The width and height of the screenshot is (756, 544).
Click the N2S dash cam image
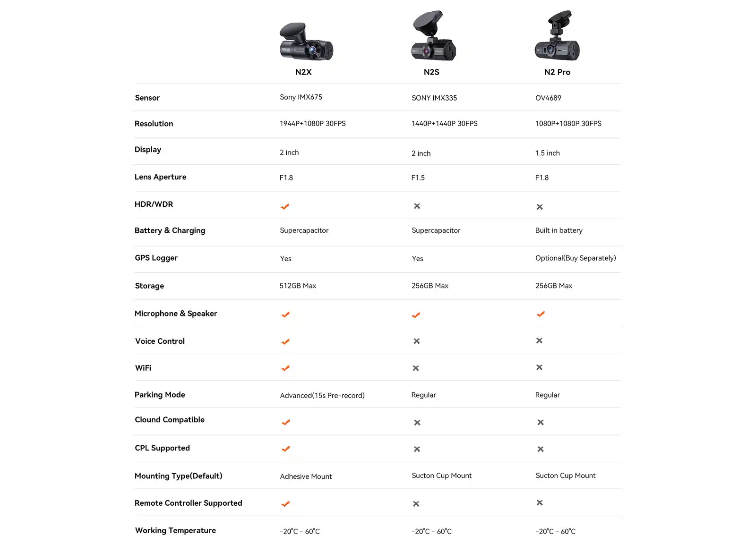[432, 37]
